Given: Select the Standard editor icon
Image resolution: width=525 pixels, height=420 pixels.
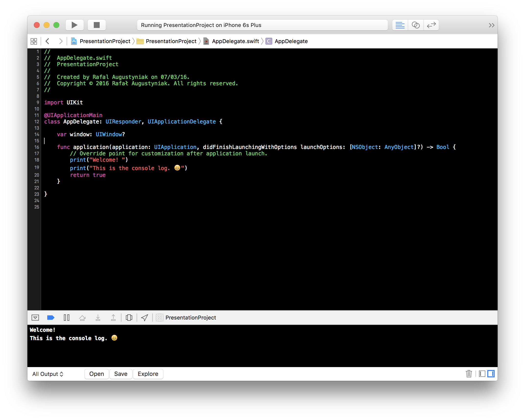Looking at the screenshot, I should click(400, 25).
